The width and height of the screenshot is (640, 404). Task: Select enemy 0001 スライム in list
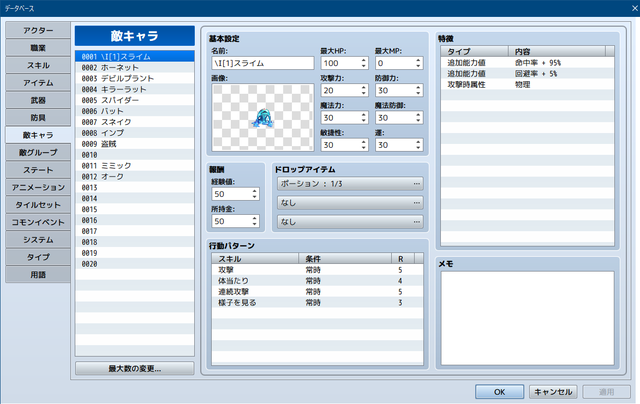click(135, 56)
